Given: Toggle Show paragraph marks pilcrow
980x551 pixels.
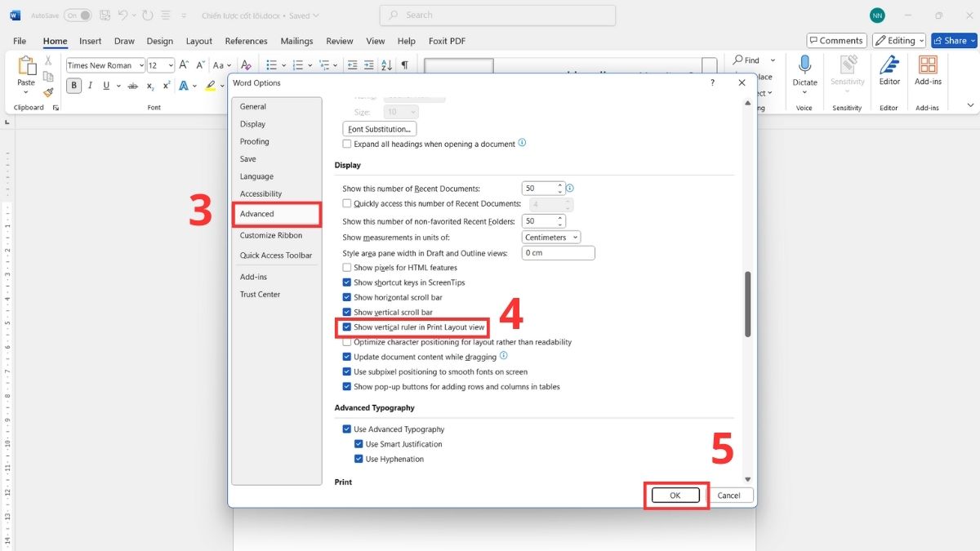Looking at the screenshot, I should [405, 65].
